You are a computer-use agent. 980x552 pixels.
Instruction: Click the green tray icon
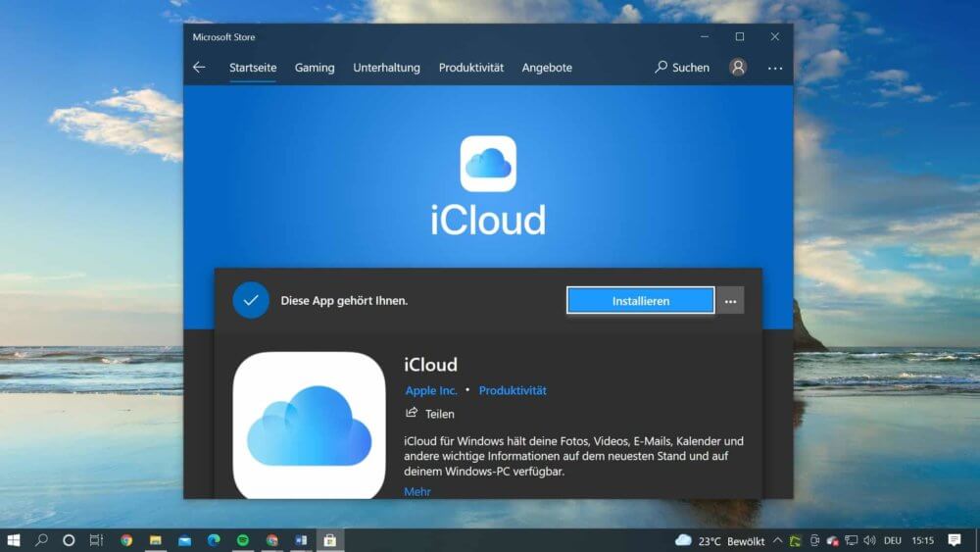coord(795,541)
